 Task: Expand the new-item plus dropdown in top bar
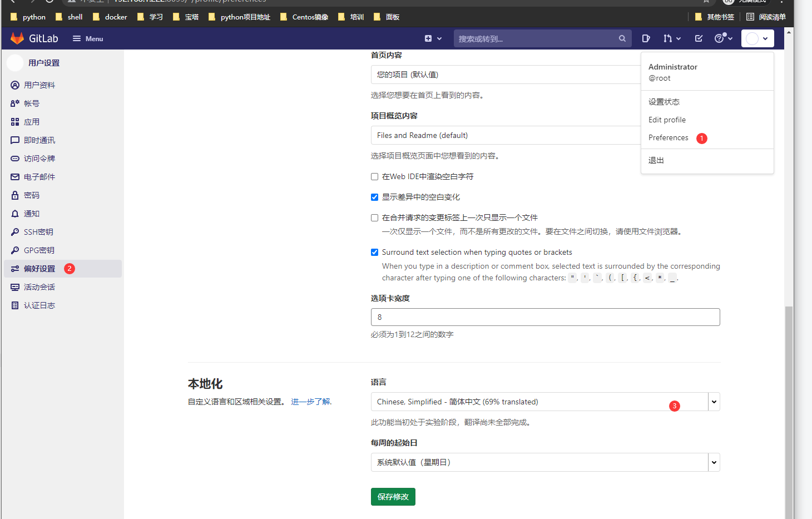[433, 38]
